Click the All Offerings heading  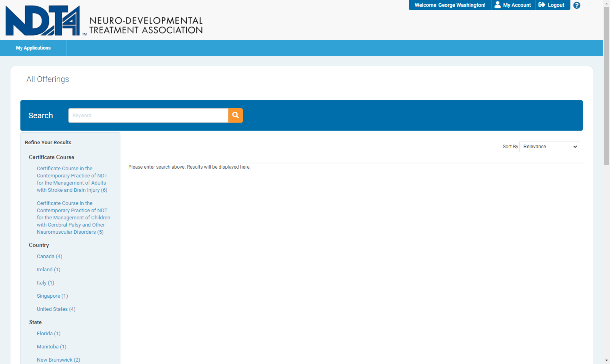click(48, 79)
